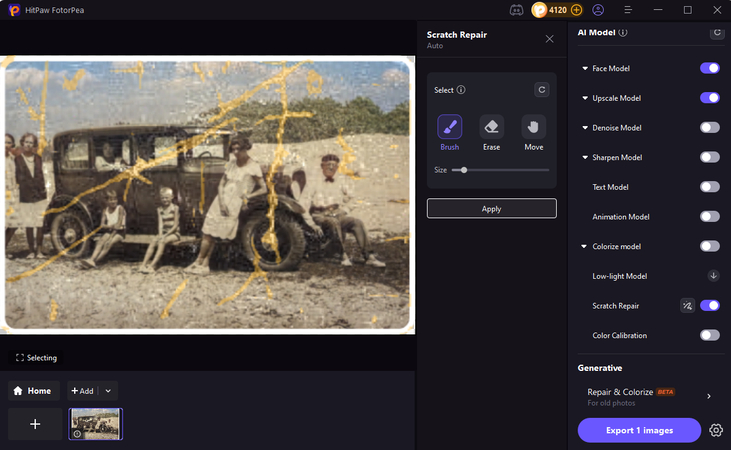Click the Animation Model label

click(x=621, y=217)
